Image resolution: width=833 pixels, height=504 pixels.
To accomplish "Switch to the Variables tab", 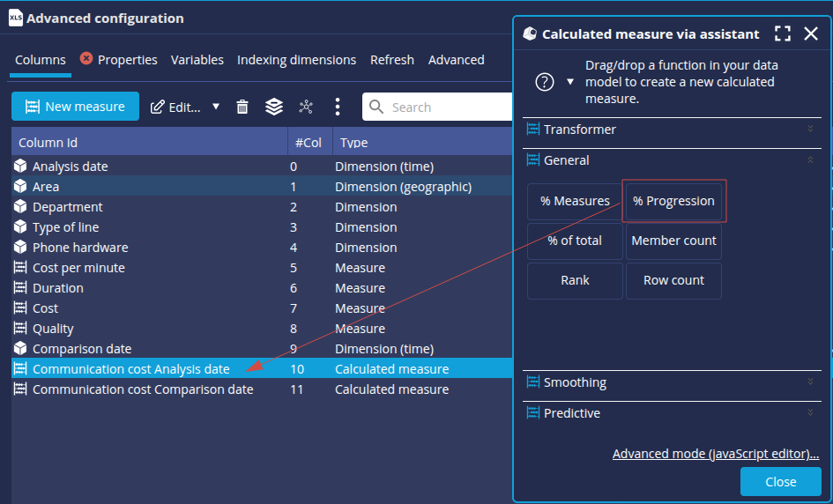I will pos(197,60).
